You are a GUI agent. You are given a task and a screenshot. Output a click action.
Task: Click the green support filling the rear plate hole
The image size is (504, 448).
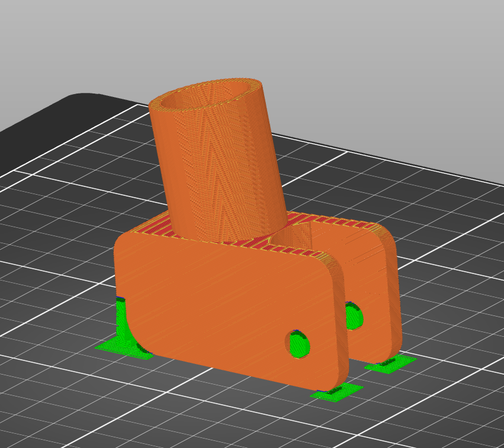click(354, 316)
